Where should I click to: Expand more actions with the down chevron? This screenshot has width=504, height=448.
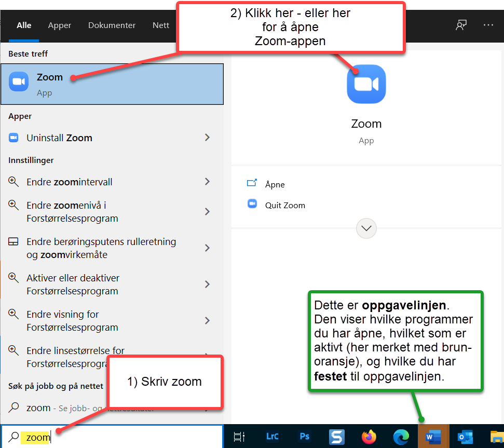(x=367, y=228)
